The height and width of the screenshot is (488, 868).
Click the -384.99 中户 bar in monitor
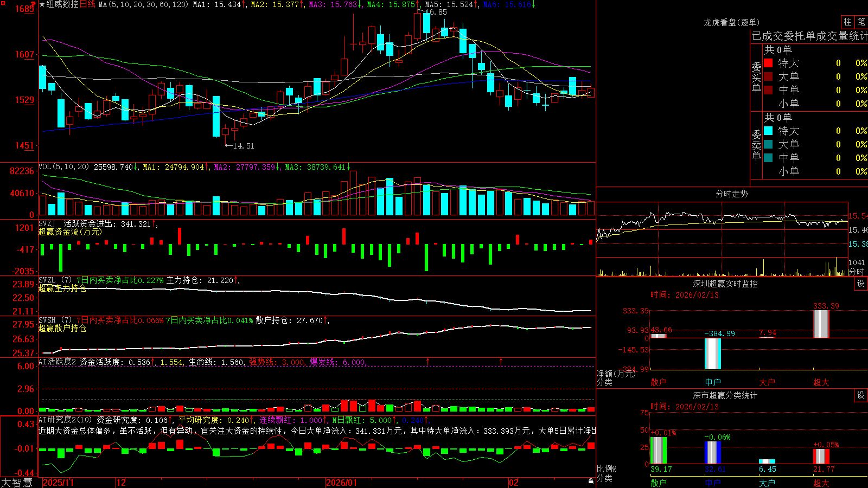point(713,354)
